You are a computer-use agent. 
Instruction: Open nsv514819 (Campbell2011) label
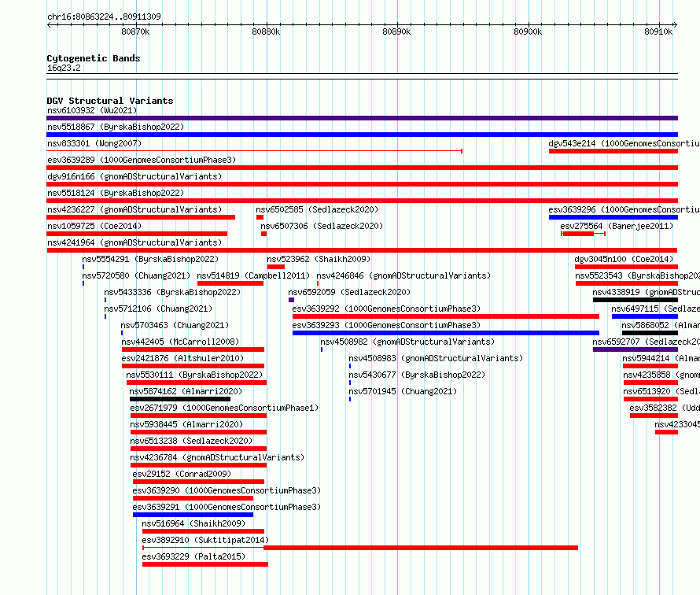pyautogui.click(x=253, y=275)
